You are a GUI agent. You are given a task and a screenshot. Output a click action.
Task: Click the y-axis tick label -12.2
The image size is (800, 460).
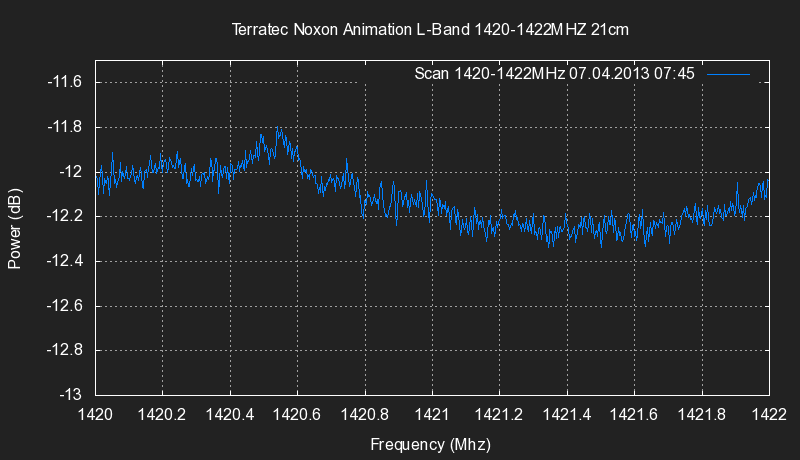click(x=65, y=216)
